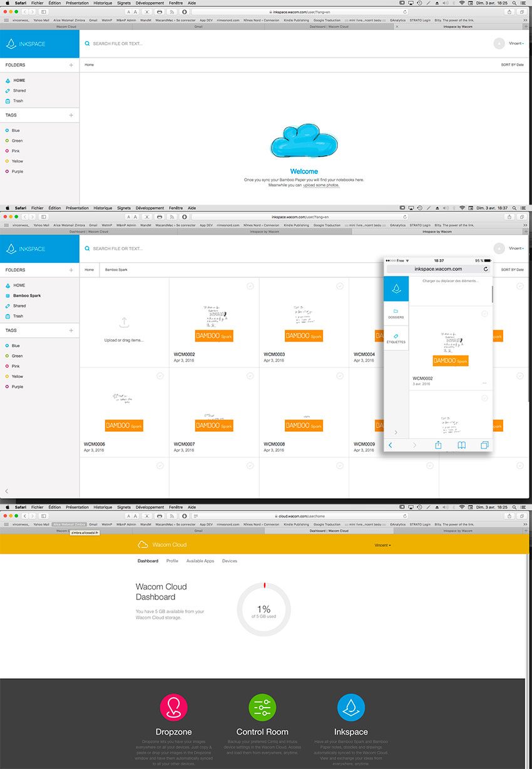Open the Control Room app icon on the dashboard
This screenshot has height=769, width=532.
point(262,707)
